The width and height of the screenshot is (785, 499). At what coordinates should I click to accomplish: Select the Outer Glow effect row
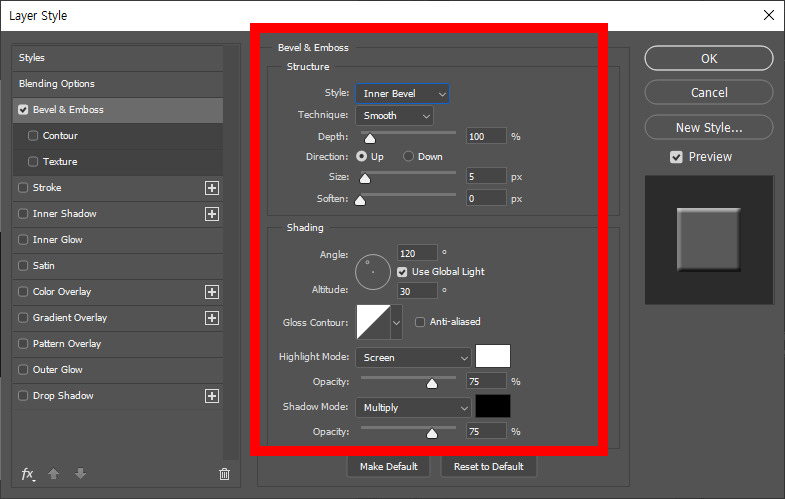[x=118, y=370]
